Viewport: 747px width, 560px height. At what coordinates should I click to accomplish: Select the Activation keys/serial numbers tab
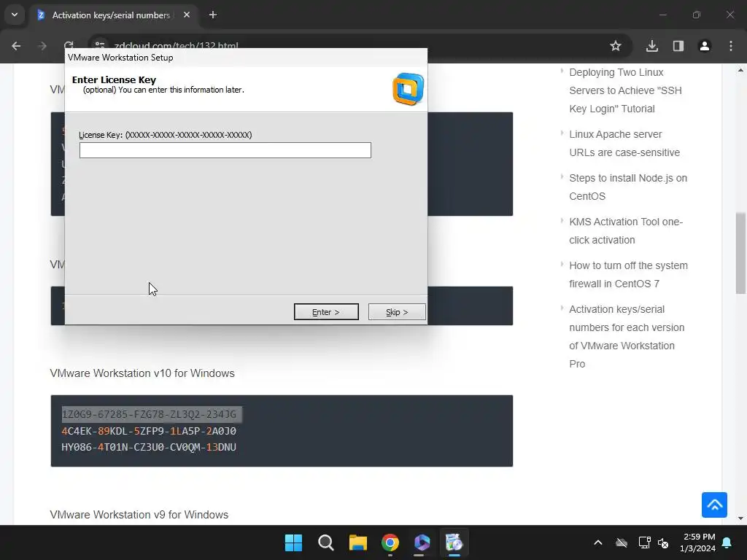coord(111,15)
